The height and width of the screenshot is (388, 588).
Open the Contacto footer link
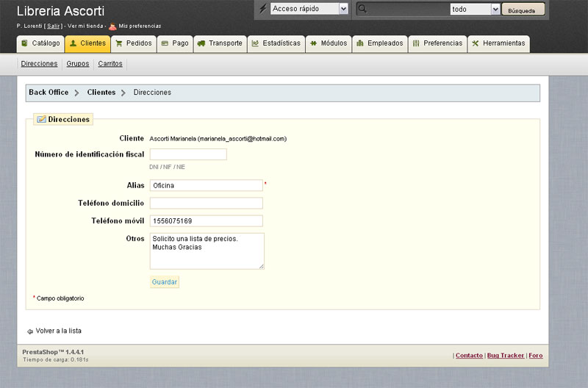point(469,356)
